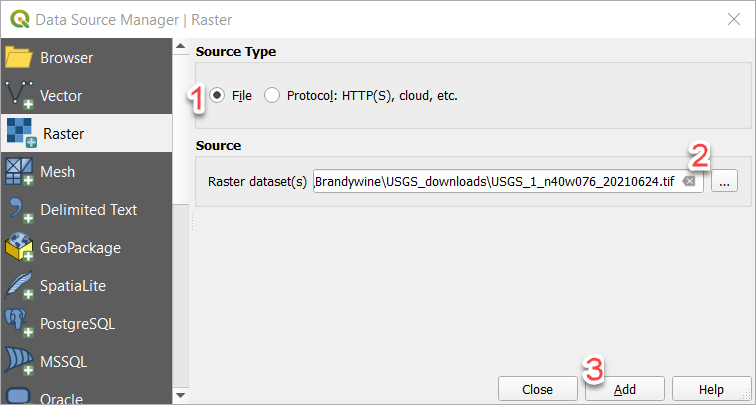This screenshot has height=405, width=756.
Task: Choose Protocol: HTTP(S), cloud radio option
Action: 272,96
